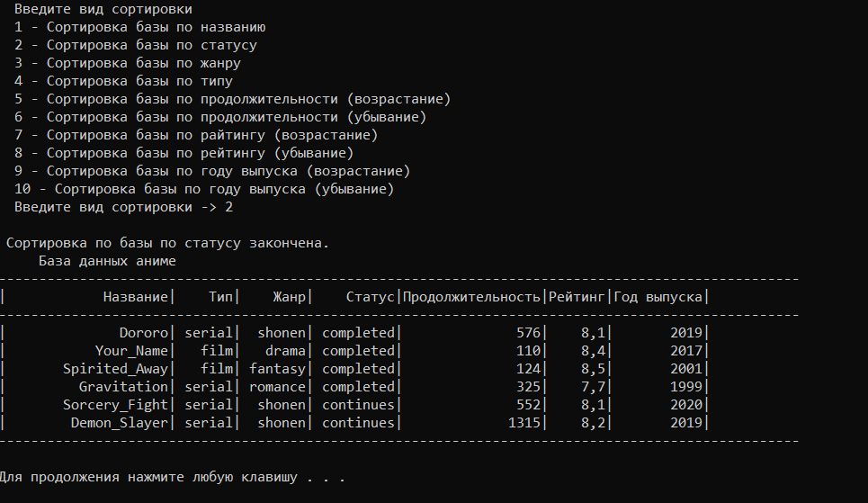Click option 5 продолжительности (возрастание)
Viewport: 868px width, 503px height.
232,99
